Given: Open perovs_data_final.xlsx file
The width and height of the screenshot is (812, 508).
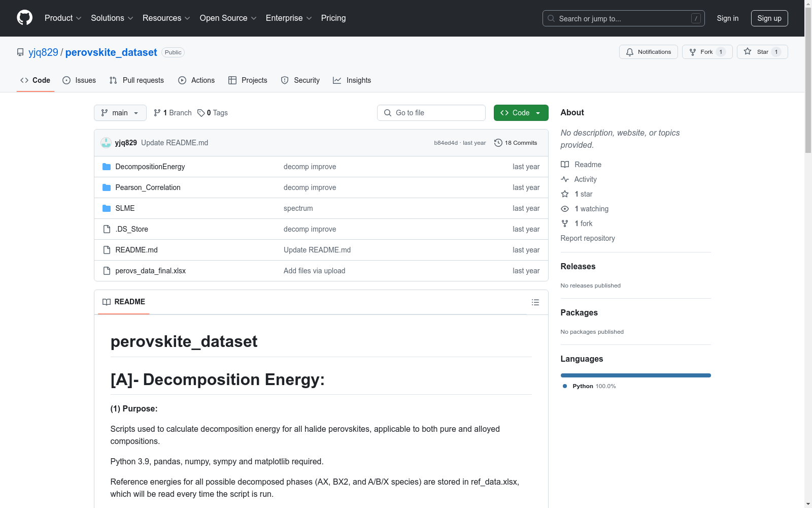Looking at the screenshot, I should pos(150,271).
